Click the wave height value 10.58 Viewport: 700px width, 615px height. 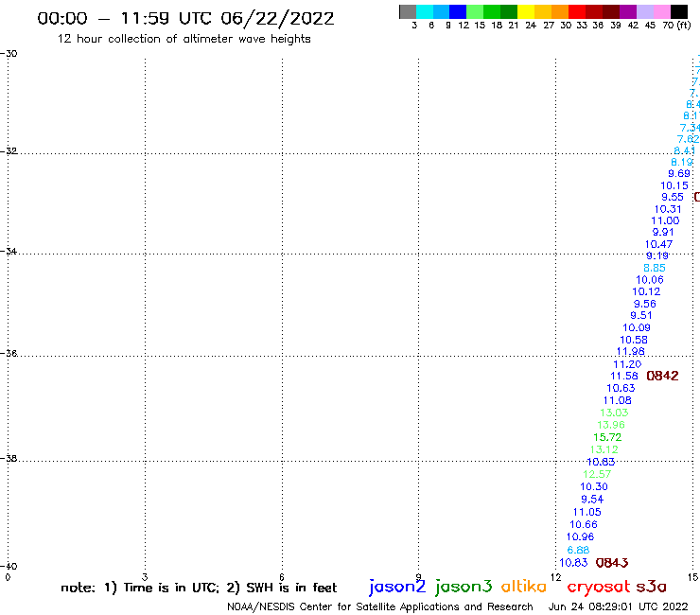click(634, 340)
